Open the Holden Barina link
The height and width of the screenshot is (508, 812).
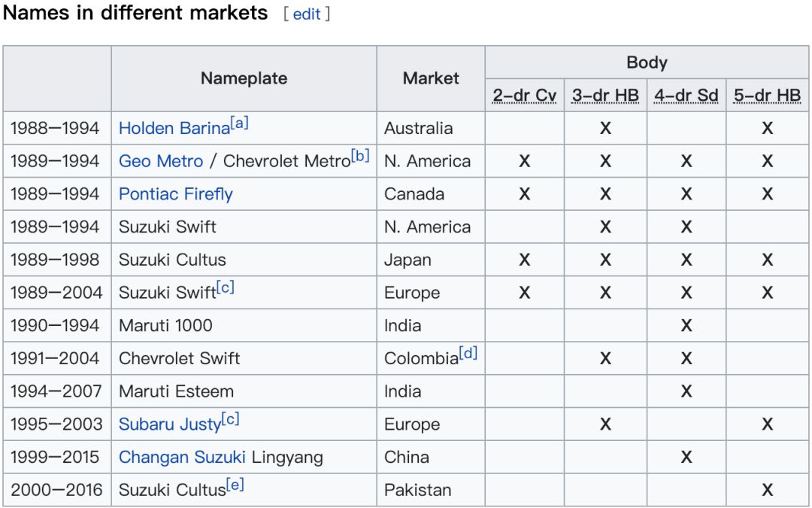(174, 128)
